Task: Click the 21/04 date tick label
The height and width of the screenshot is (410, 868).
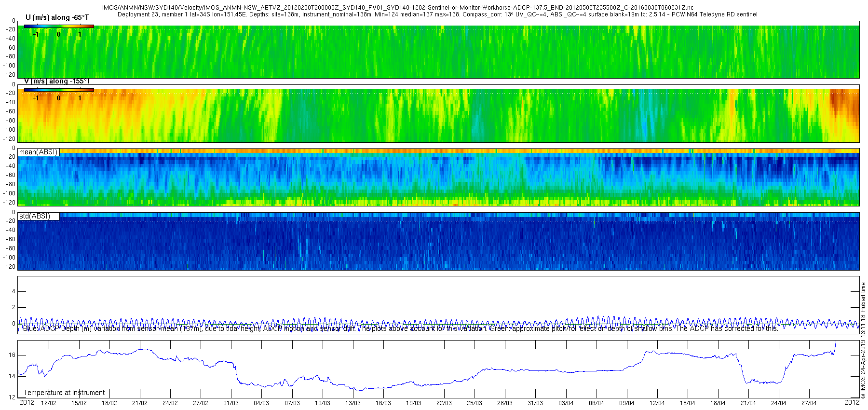Action: coord(748,403)
